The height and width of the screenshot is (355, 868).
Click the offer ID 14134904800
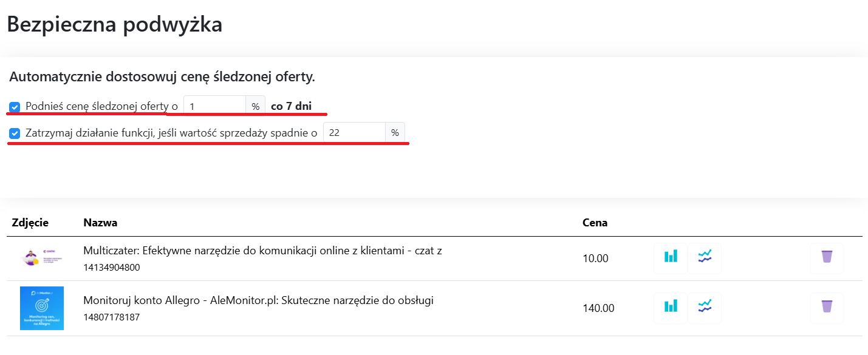coord(112,267)
